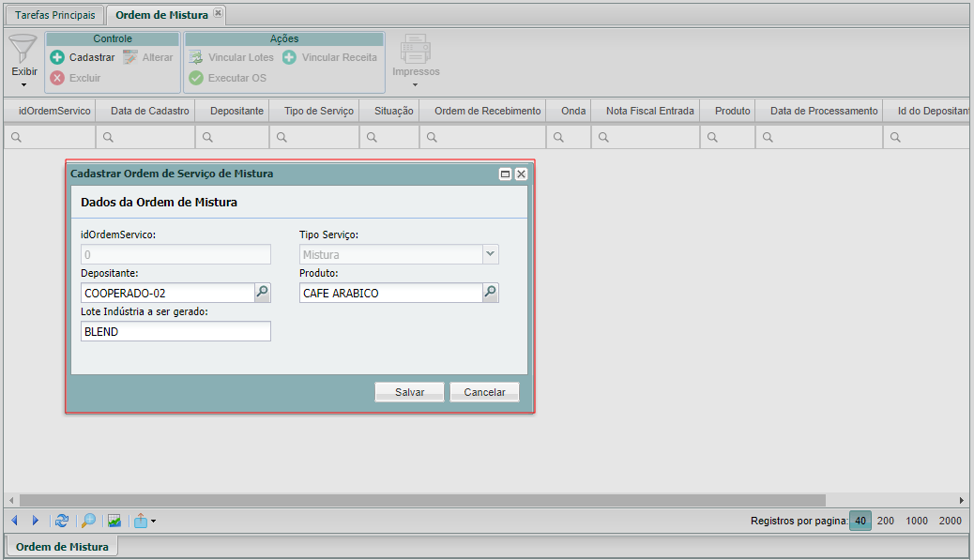The width and height of the screenshot is (974, 560).
Task: Click the Produto field with CAFE ARABICO
Action: coord(390,293)
